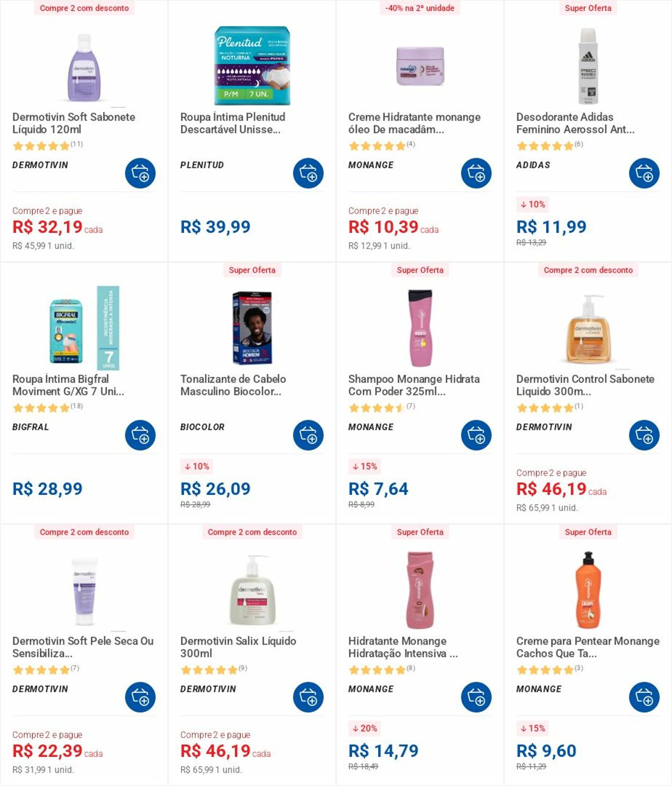Open star ratings for Bigfral Moviment
This screenshot has width=672, height=786.
point(41,408)
